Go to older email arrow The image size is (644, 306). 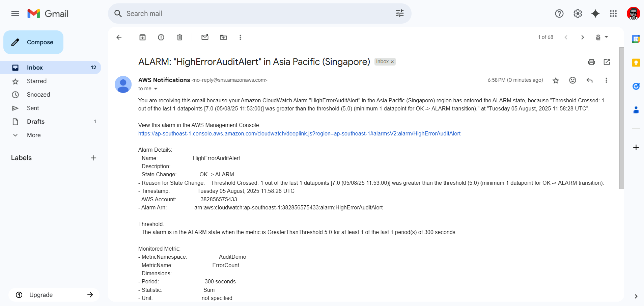[x=583, y=37]
